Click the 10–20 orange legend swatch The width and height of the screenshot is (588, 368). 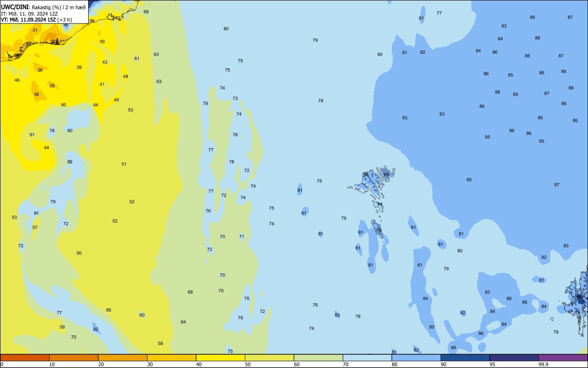73,357
